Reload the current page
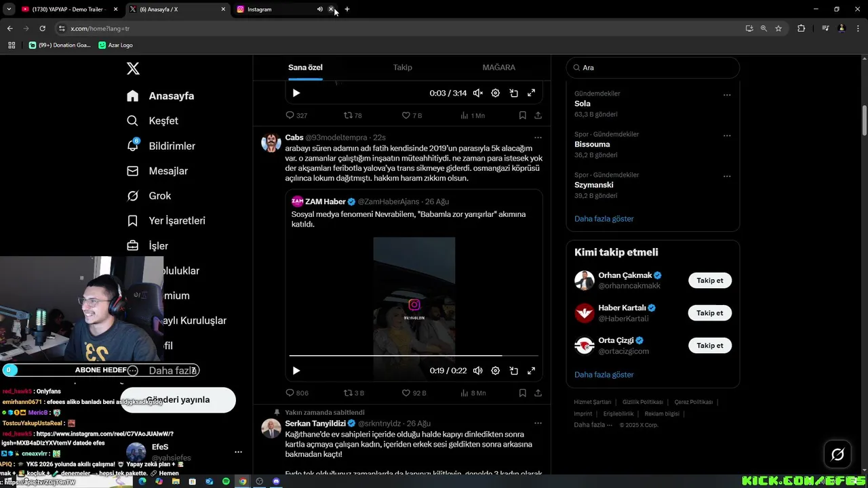Screen dimensions: 868x488 tap(42, 28)
